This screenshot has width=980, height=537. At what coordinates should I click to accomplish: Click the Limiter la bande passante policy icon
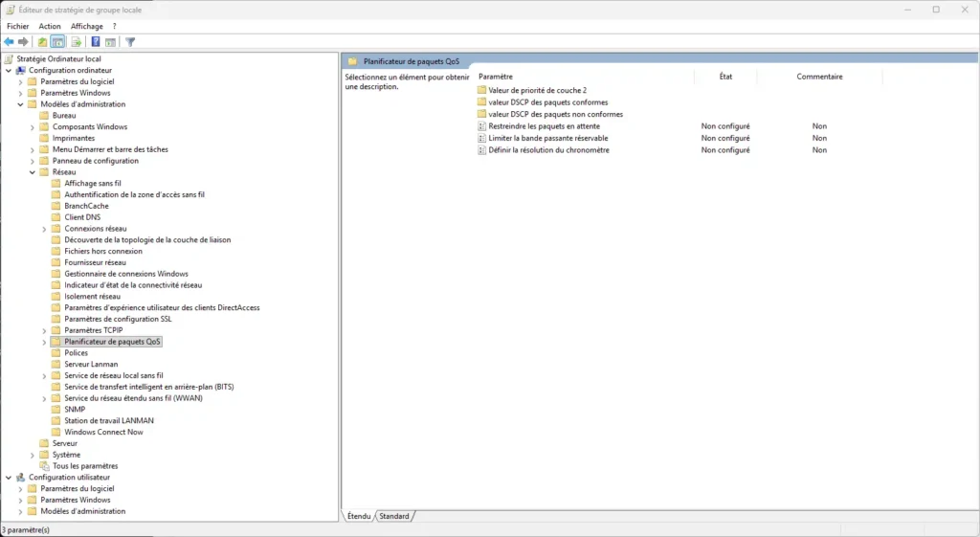(482, 138)
